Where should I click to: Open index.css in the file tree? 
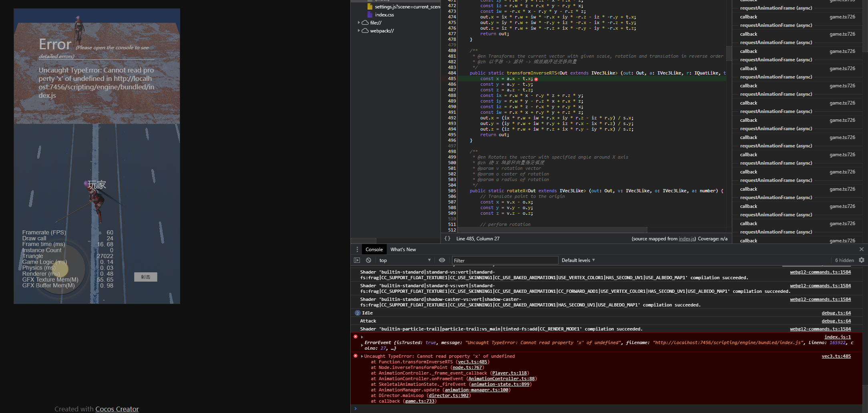tap(384, 15)
